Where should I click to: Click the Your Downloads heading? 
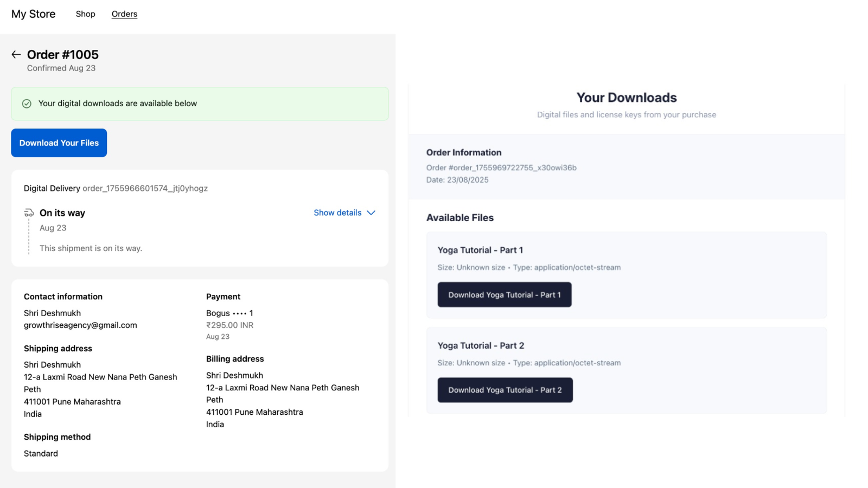pos(627,98)
